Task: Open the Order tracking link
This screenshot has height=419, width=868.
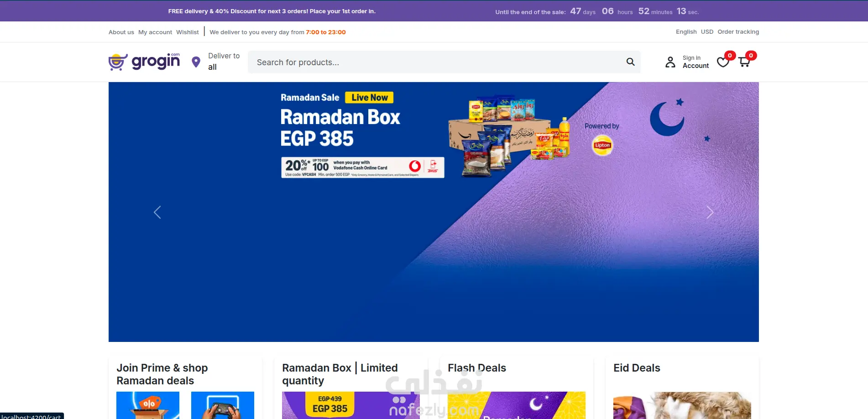Action: (738, 32)
